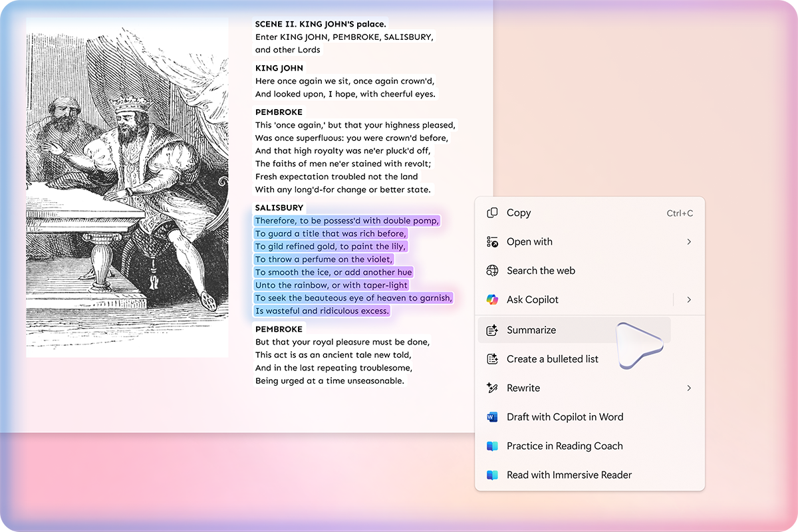Click the Open with icon
The width and height of the screenshot is (798, 532).
click(x=492, y=242)
